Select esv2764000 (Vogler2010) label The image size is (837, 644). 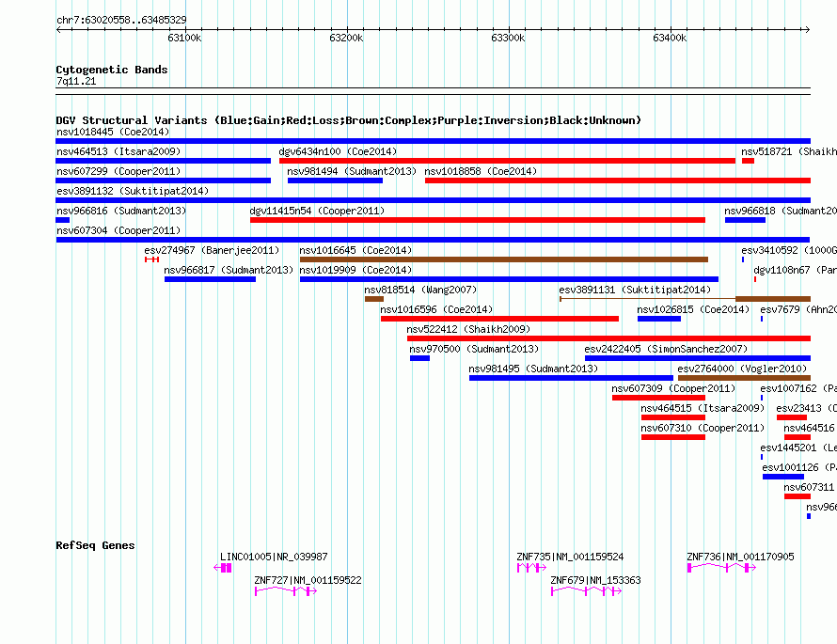click(743, 369)
